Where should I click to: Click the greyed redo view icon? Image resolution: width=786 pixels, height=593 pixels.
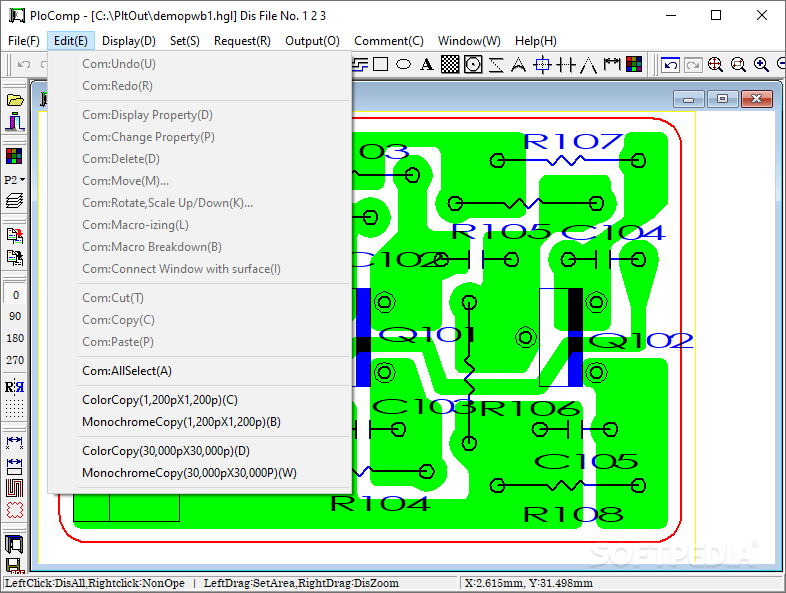point(693,65)
